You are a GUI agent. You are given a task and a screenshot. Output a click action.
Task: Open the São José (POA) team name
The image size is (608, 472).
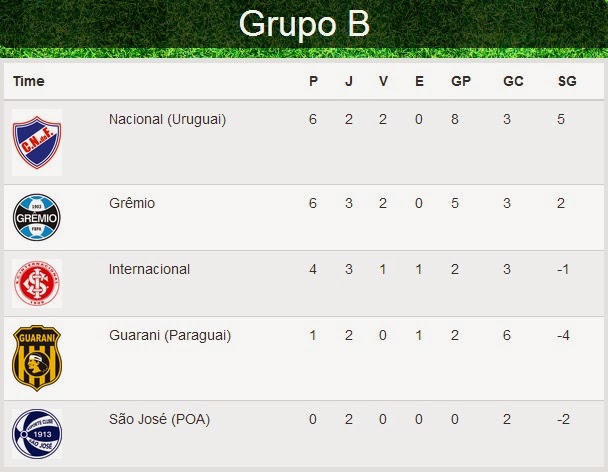(x=159, y=419)
